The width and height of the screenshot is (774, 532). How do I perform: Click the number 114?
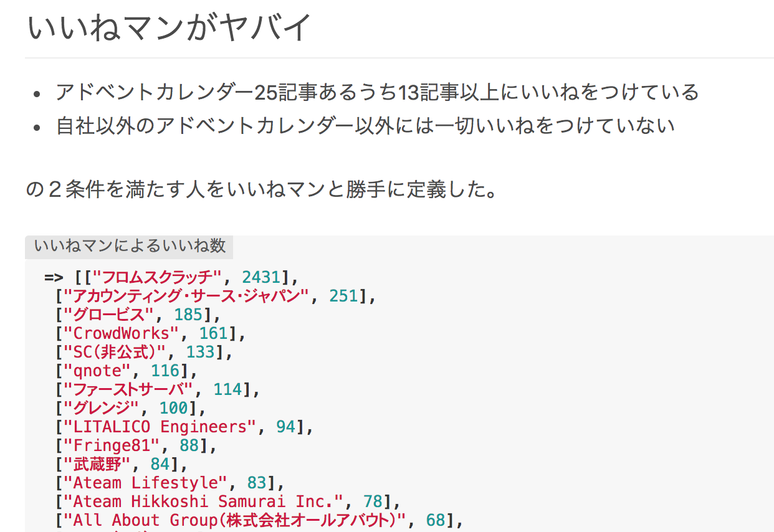click(228, 389)
